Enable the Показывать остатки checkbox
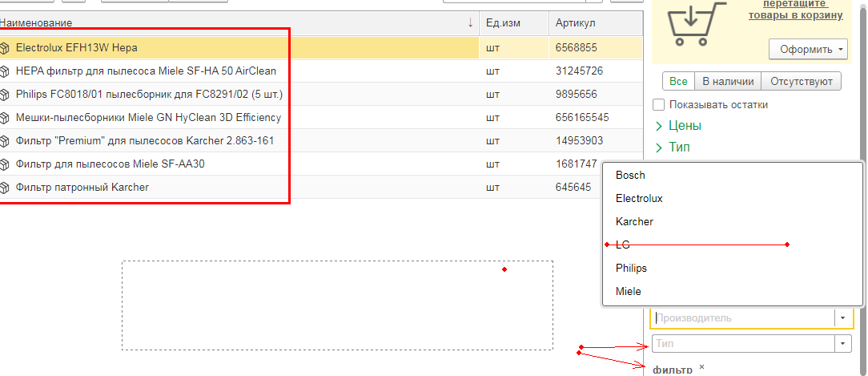Image resolution: width=868 pixels, height=376 pixels. point(659,105)
